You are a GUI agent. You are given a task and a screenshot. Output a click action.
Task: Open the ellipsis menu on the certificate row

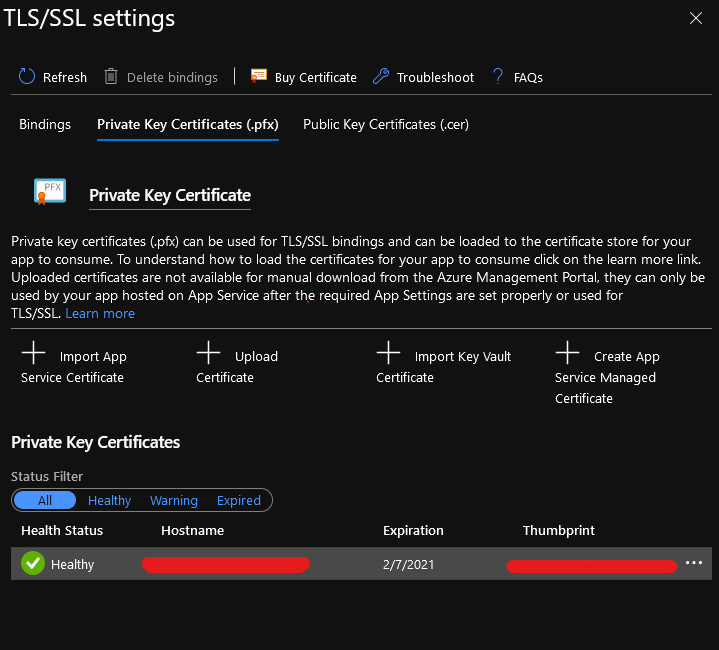tap(694, 563)
